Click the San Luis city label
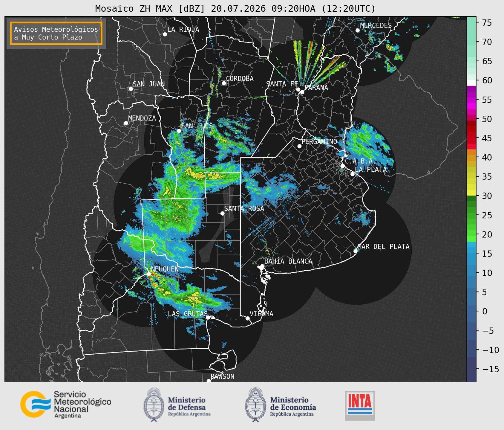 pos(197,126)
